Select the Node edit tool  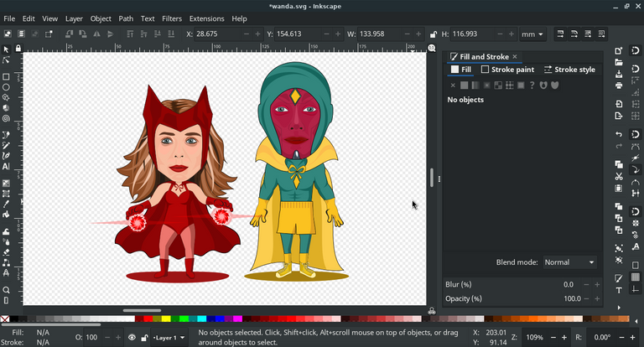[x=6, y=60]
